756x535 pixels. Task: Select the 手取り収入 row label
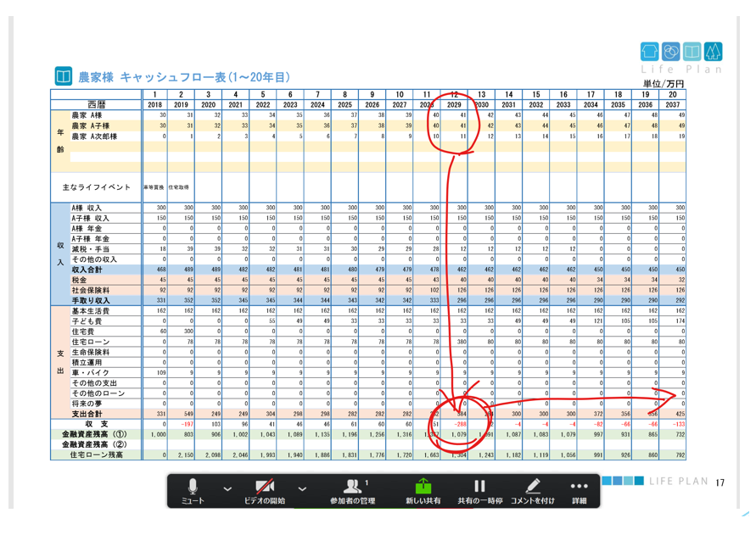point(90,300)
